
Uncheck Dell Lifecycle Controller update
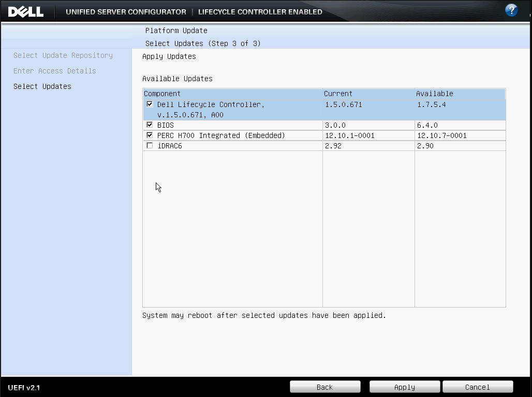tap(150, 104)
